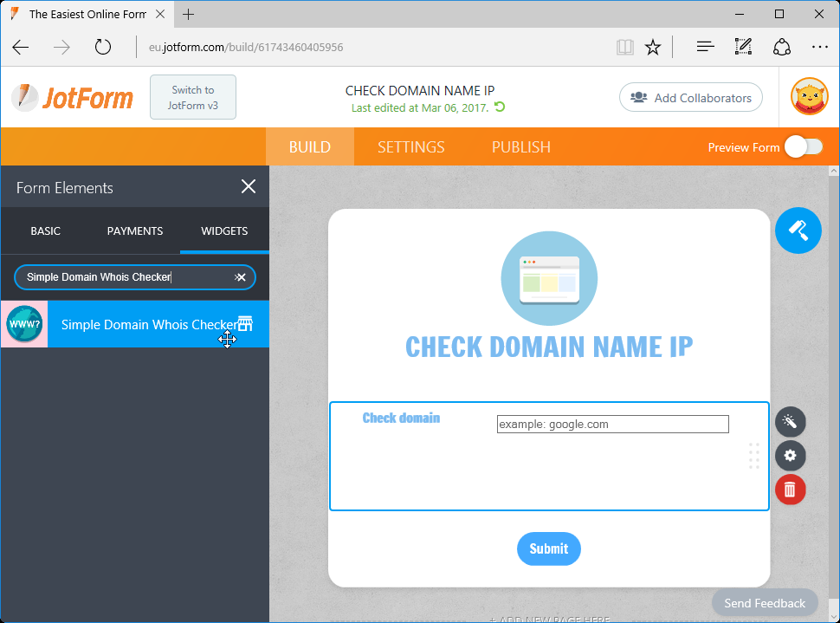Refresh the page in the browser

point(103,47)
